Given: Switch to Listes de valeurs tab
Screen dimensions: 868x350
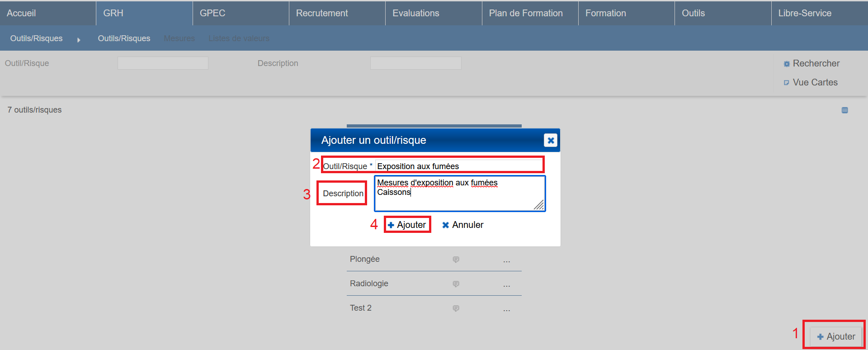Looking at the screenshot, I should pyautogui.click(x=239, y=38).
